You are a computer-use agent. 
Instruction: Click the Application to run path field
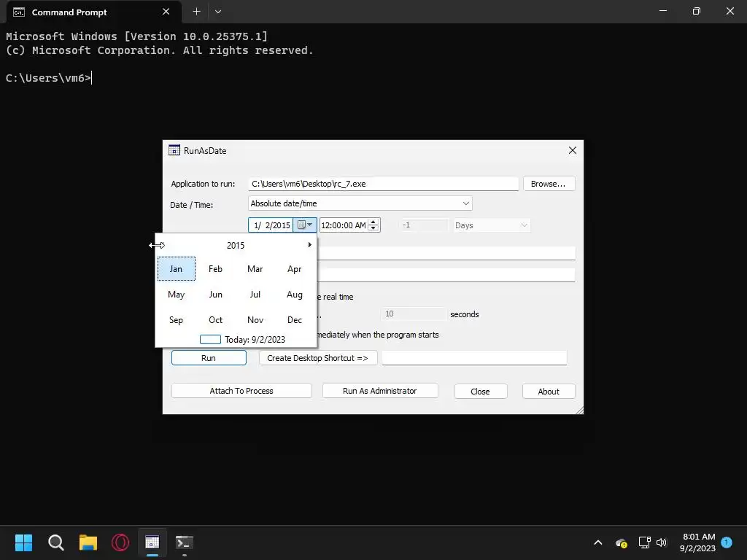(x=383, y=184)
